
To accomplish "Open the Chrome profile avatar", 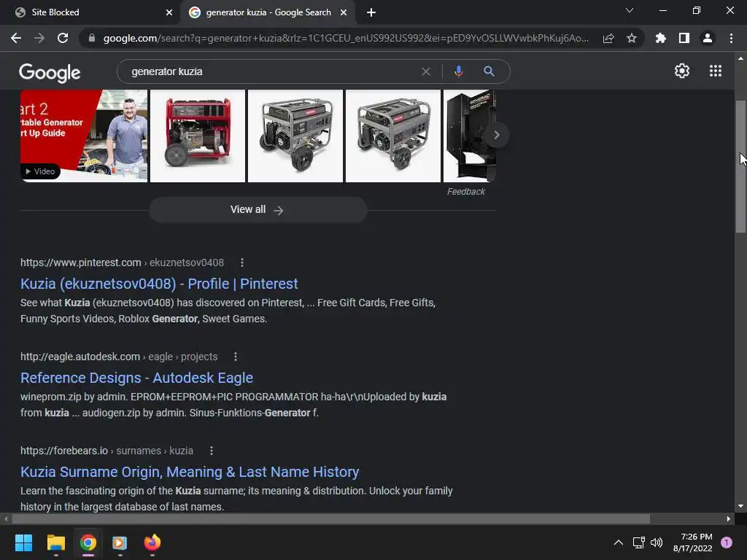I will 708,38.
